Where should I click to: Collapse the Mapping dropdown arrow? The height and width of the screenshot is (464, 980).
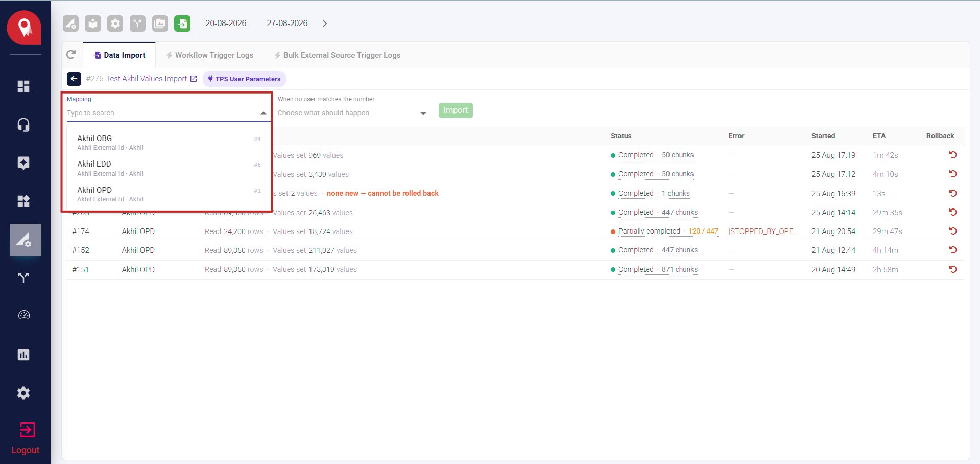(x=264, y=113)
